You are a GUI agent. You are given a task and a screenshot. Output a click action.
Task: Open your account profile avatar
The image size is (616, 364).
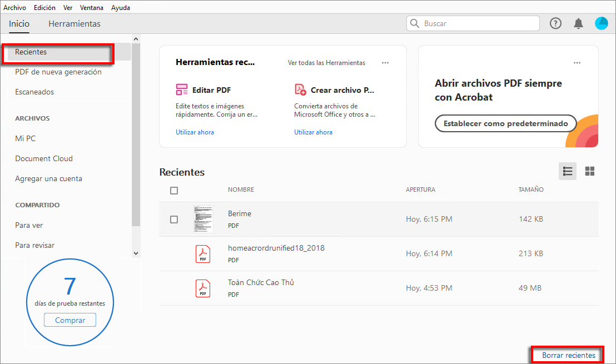point(601,23)
